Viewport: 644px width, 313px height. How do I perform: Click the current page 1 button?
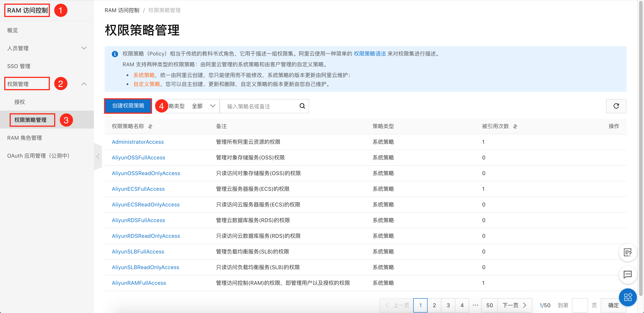click(420, 305)
